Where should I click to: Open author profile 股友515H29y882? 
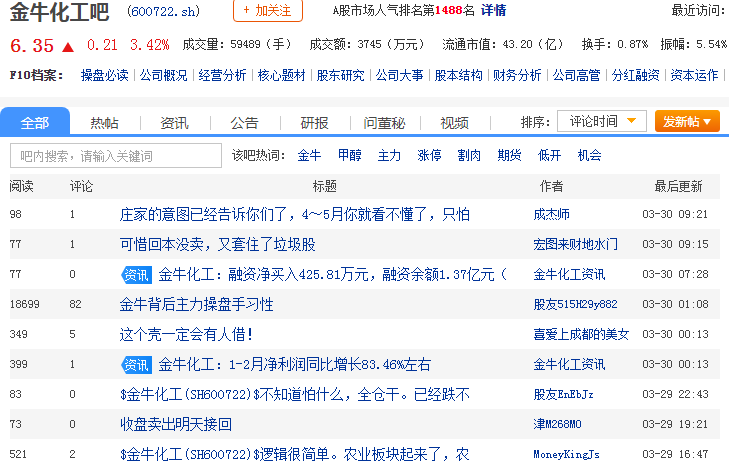[x=576, y=304]
